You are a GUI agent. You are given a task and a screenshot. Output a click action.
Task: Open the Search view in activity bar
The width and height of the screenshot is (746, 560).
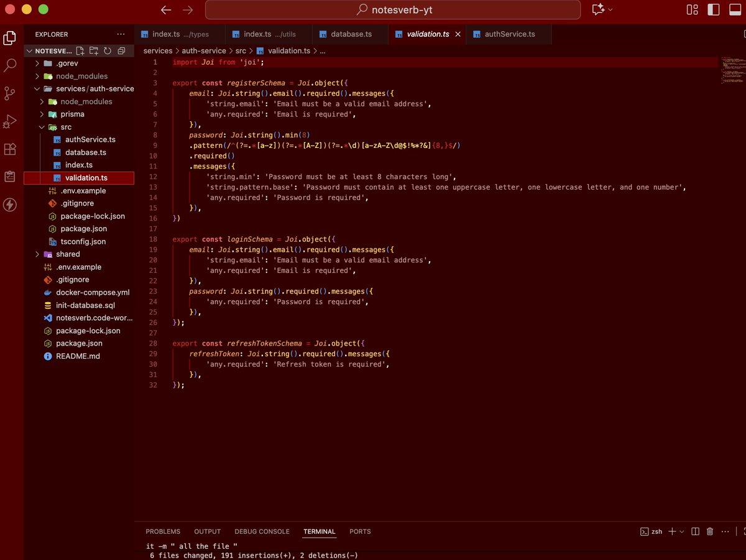tap(10, 65)
